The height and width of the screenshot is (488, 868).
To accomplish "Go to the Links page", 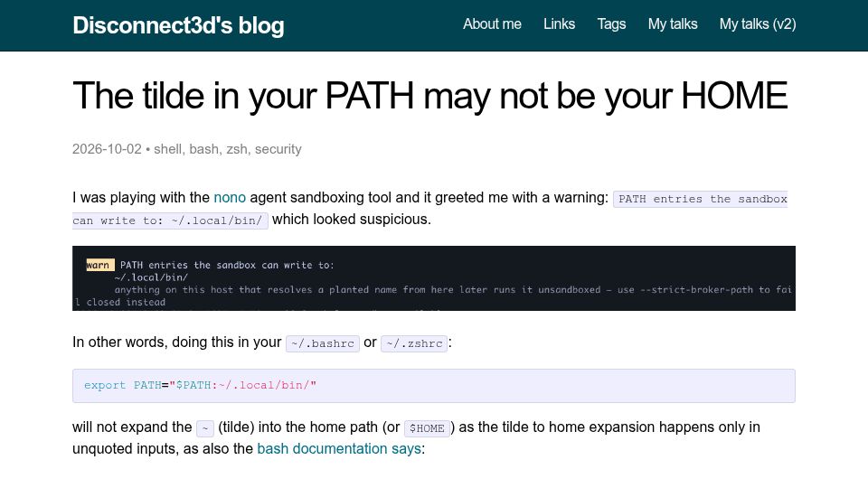I will pyautogui.click(x=559, y=24).
